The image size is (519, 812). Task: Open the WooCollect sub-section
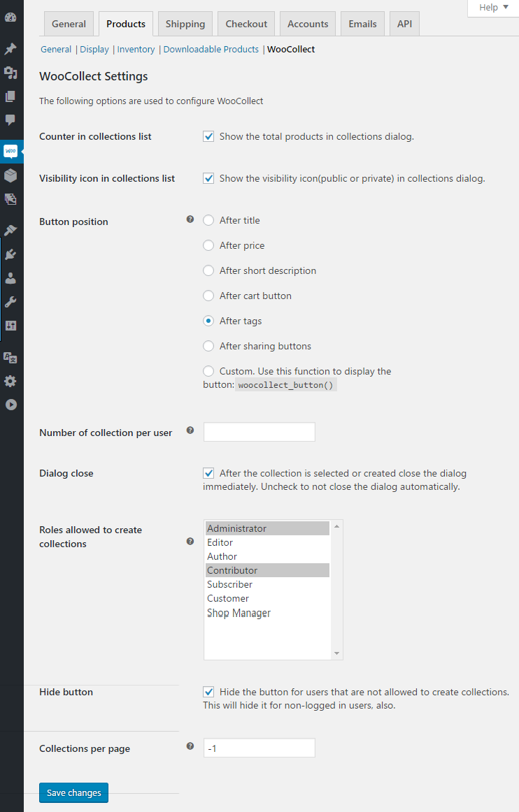tap(291, 49)
